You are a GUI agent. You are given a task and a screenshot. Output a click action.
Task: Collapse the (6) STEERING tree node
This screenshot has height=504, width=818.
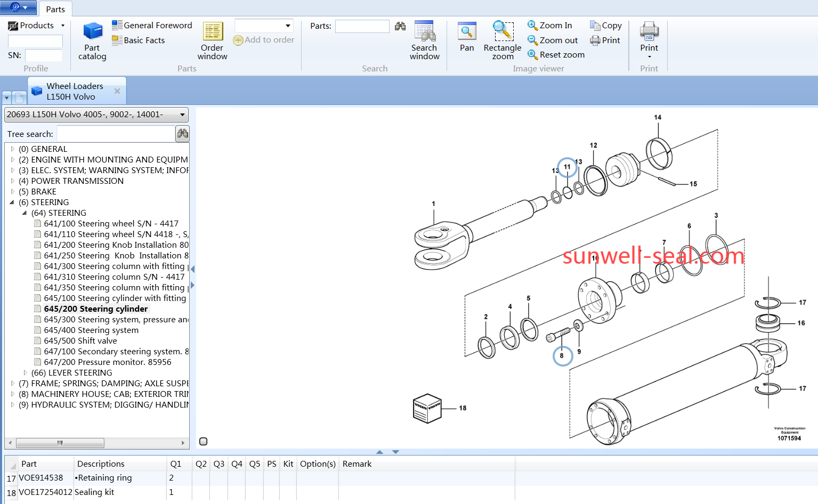[x=12, y=202]
